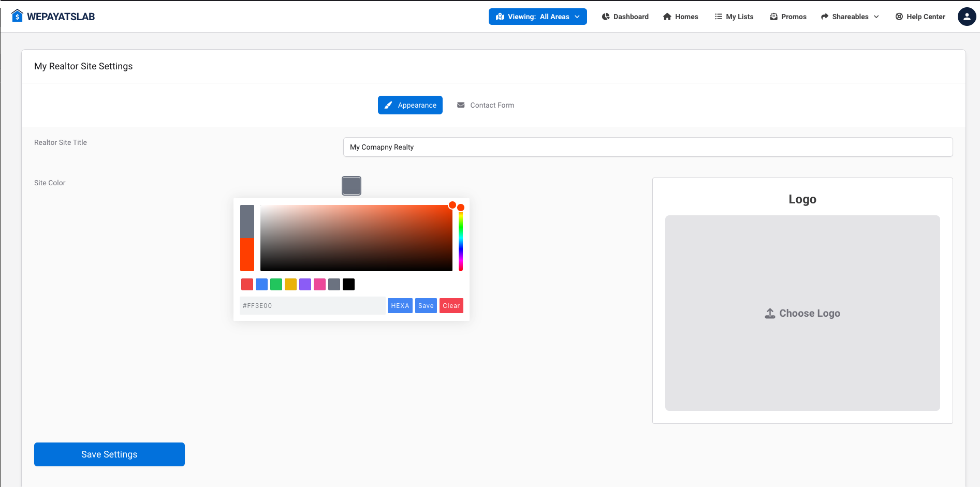
Task: Save the picked color
Action: tap(426, 306)
